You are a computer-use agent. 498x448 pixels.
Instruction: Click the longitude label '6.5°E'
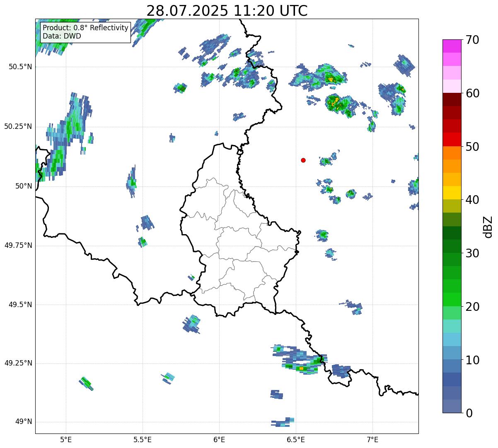(296, 439)
